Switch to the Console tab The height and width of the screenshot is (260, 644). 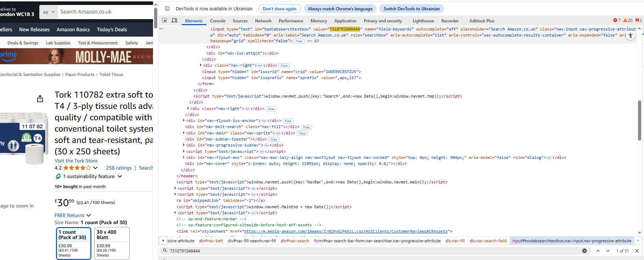(x=218, y=21)
